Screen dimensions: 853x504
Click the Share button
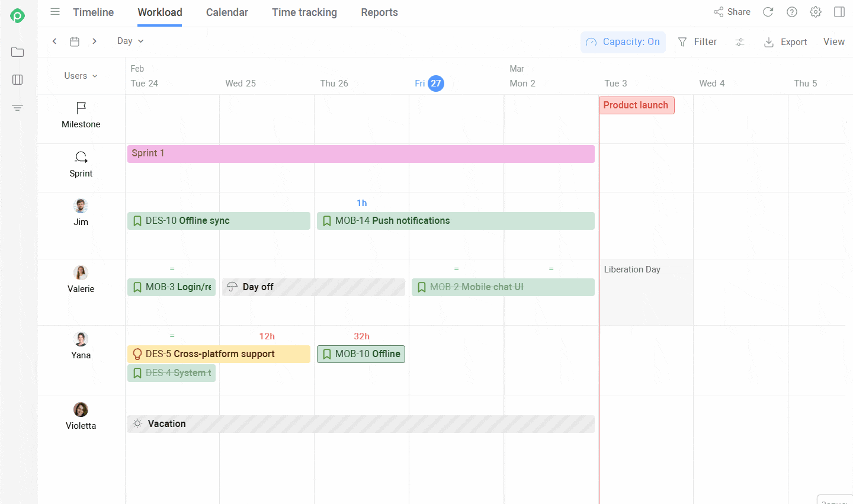point(732,12)
